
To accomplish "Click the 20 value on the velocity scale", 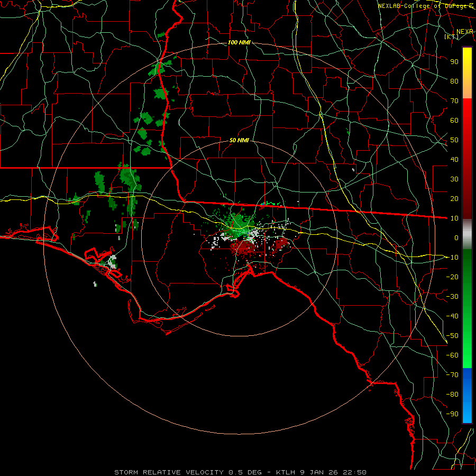I will [454, 199].
